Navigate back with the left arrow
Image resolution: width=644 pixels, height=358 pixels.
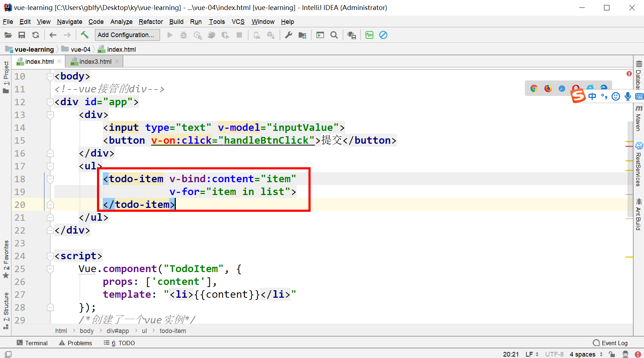(x=53, y=35)
